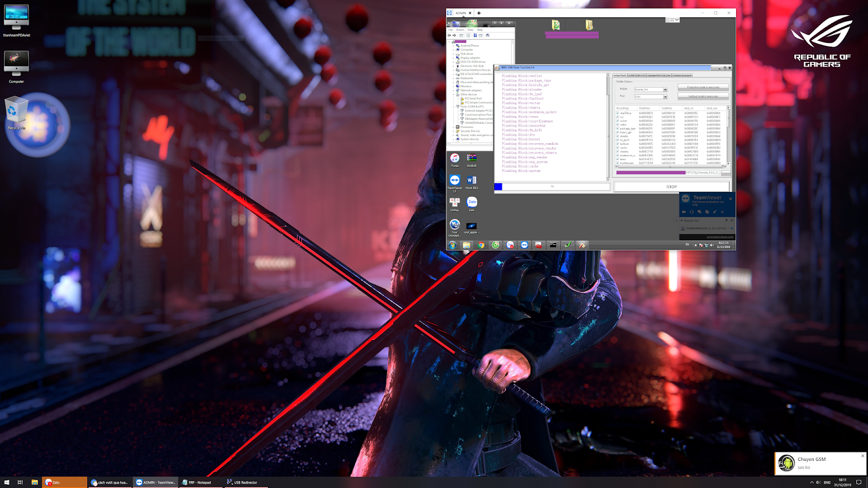Image resolution: width=868 pixels, height=488 pixels.
Task: Switch to the Unlock Account tab
Action: 682,75
